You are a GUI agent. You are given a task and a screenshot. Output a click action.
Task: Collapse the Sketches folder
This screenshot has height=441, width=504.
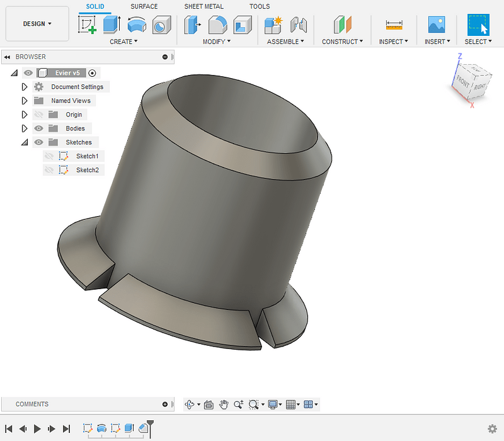pyautogui.click(x=25, y=142)
